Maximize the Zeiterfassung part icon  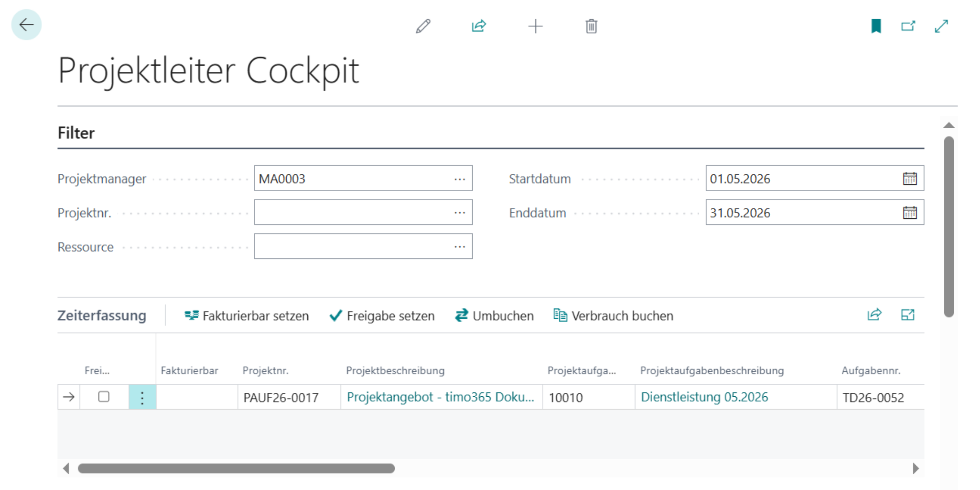tap(907, 315)
